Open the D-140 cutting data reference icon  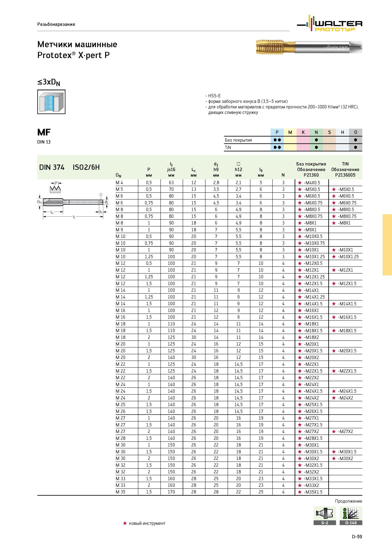click(x=351, y=516)
